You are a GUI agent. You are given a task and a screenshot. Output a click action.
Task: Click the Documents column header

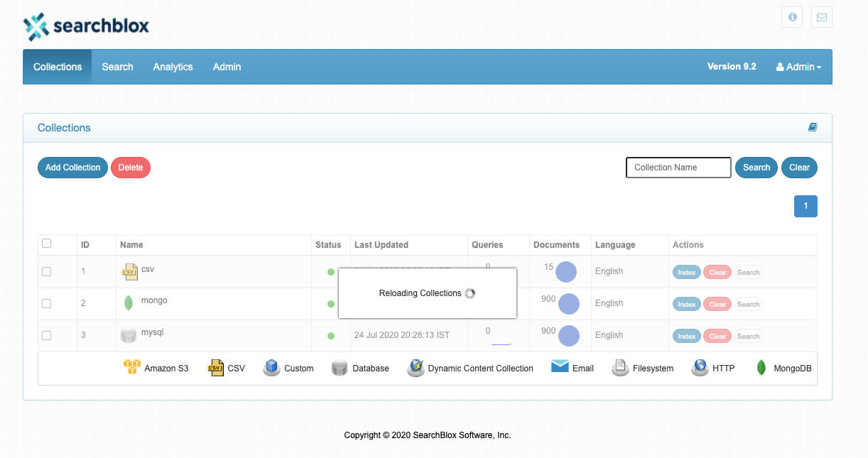click(556, 245)
